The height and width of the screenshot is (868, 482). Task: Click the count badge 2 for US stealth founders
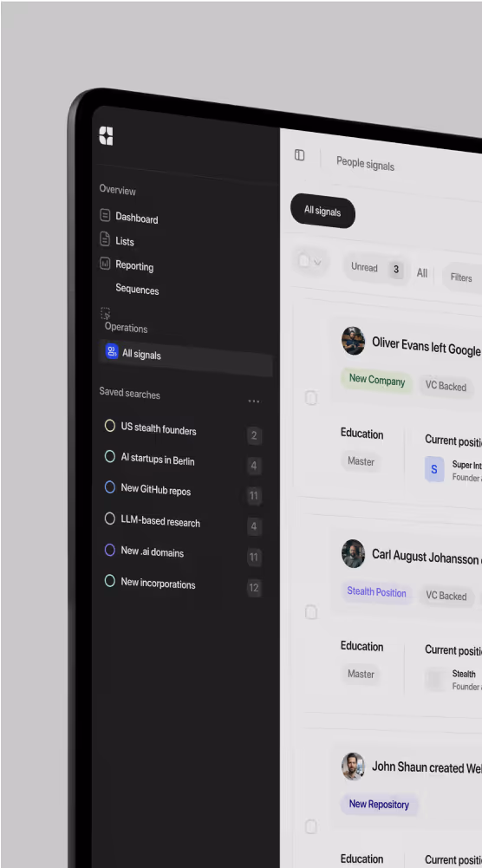254,435
